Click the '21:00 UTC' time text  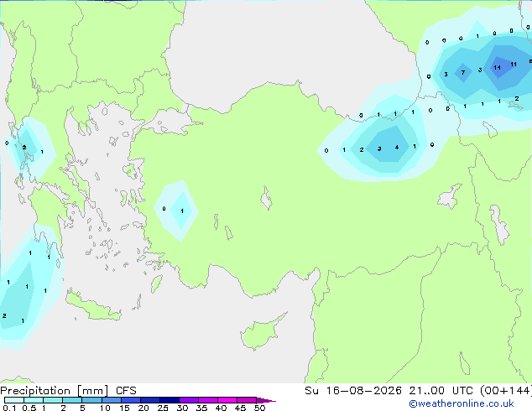coord(441,391)
